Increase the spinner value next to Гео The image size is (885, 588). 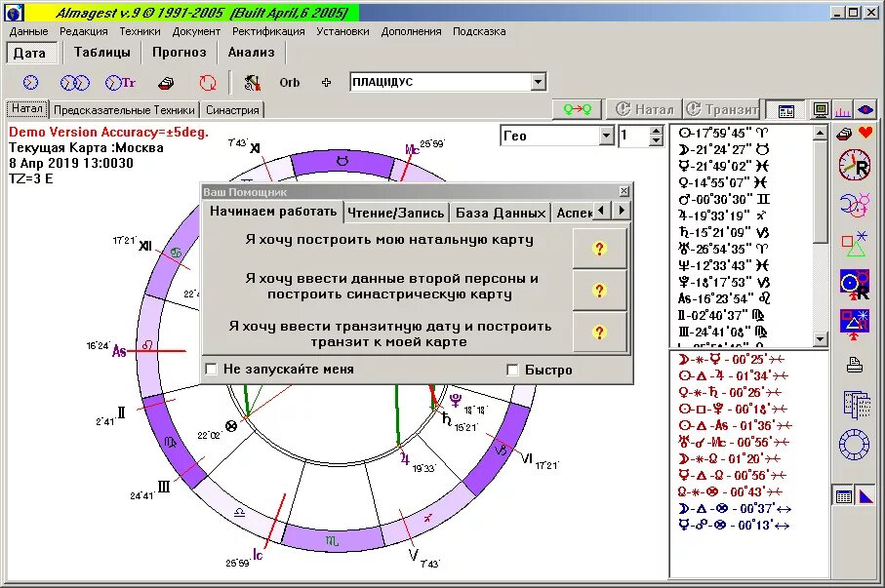pos(656,131)
